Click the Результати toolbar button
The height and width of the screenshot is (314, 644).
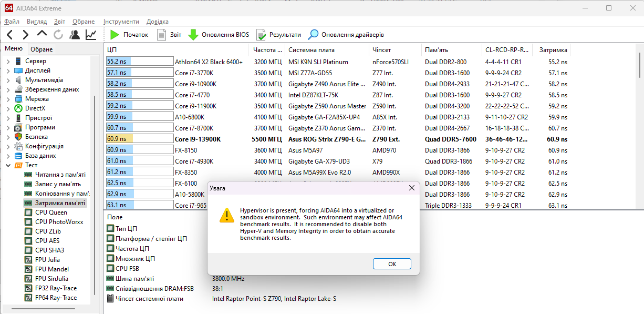tap(278, 35)
